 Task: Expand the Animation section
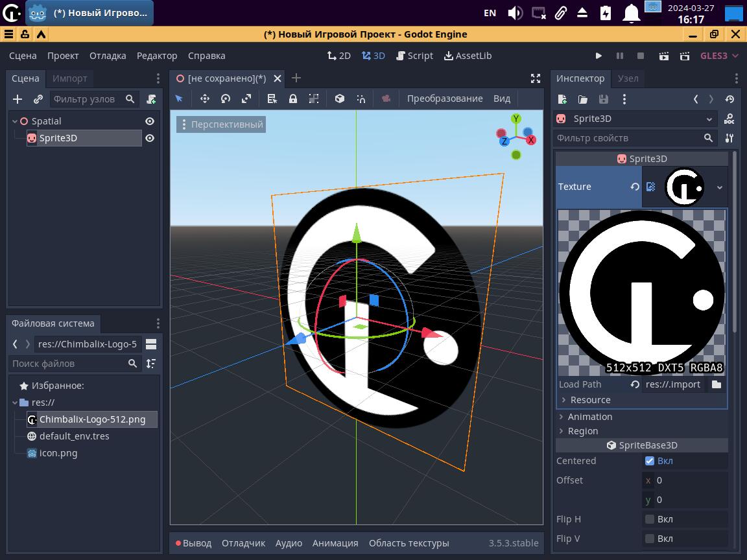pos(589,417)
